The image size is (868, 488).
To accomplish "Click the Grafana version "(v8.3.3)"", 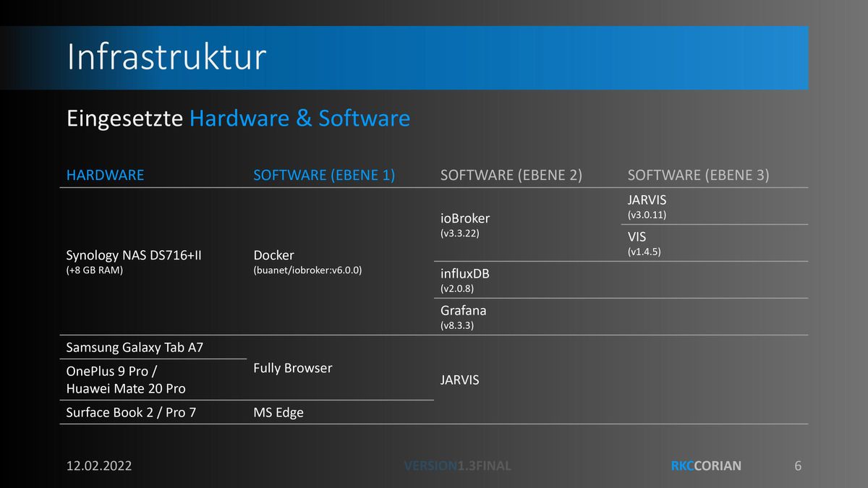I will coord(457,325).
